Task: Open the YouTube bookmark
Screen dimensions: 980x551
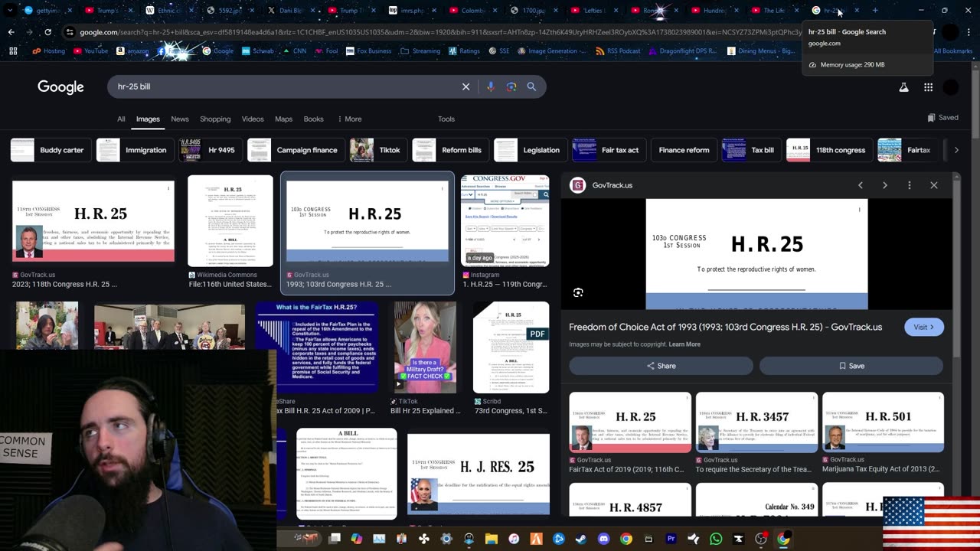Action: 90,51
